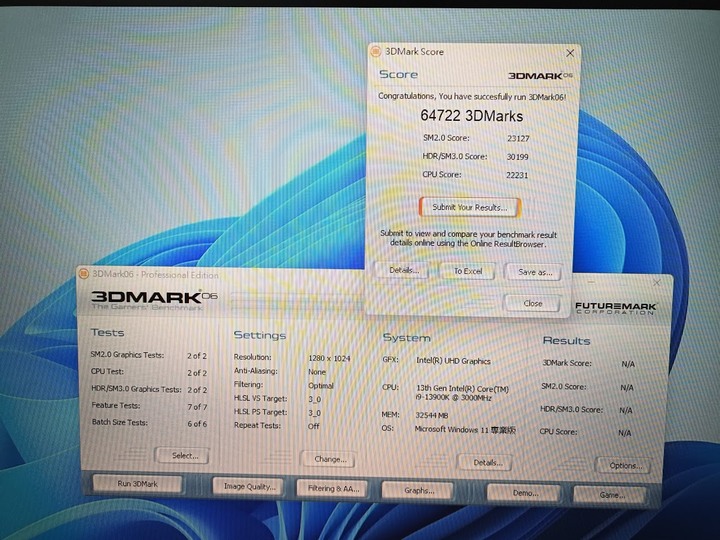Click the SM2.0 Graphics Tests value 2 of 2
Image resolution: width=720 pixels, height=540 pixels.
point(197,356)
